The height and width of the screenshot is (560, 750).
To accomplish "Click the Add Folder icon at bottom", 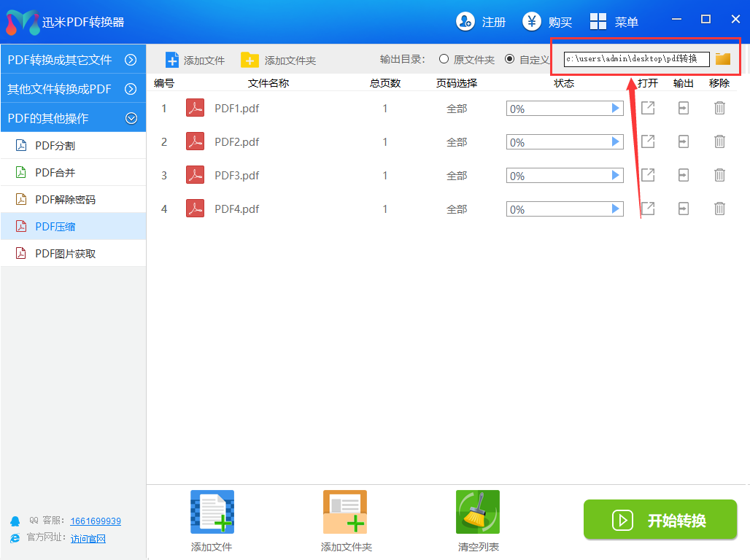I will point(345,513).
